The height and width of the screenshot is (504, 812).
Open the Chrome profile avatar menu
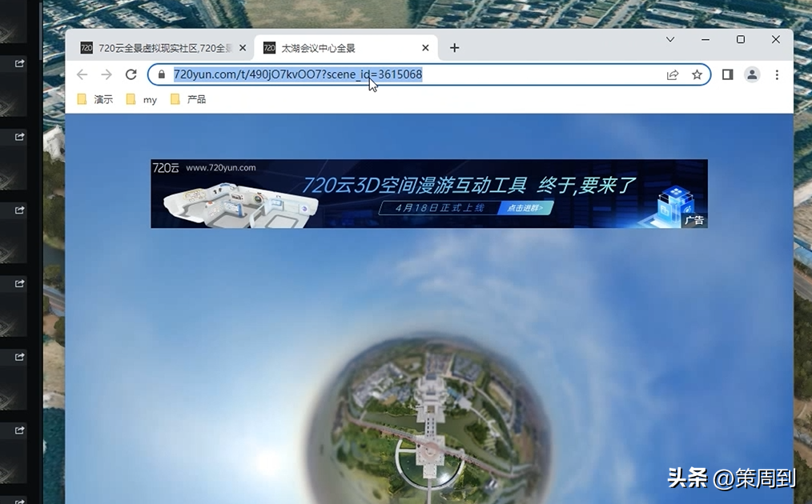click(x=752, y=74)
